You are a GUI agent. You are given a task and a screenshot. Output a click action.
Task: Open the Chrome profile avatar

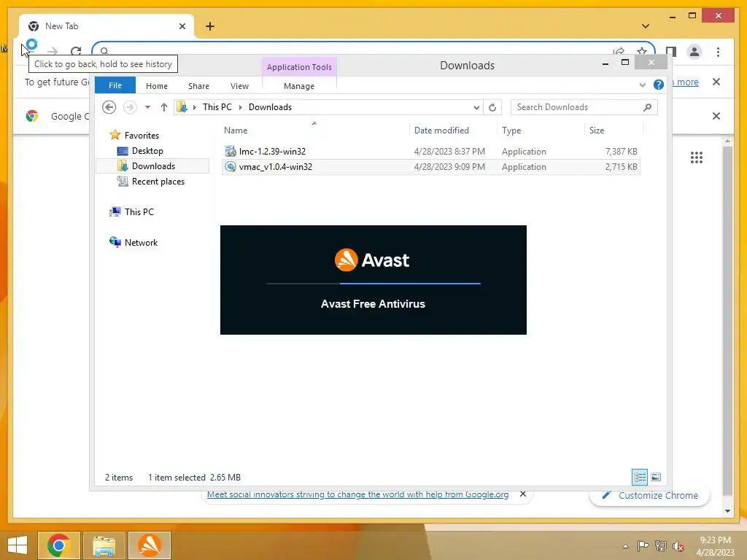click(694, 52)
